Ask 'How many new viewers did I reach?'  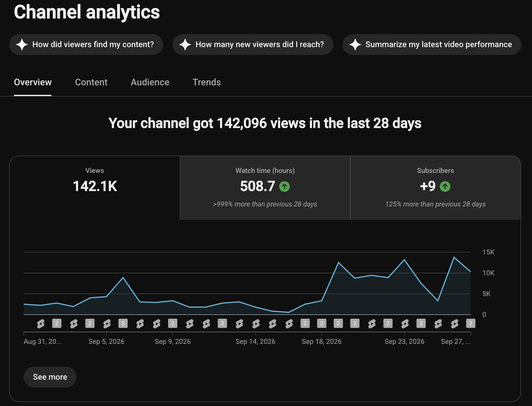253,44
